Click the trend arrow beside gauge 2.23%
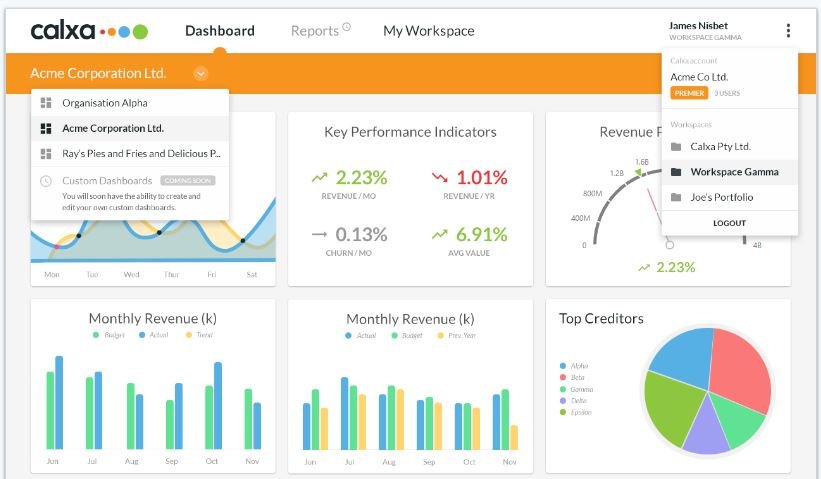The height and width of the screenshot is (479, 821). [644, 268]
